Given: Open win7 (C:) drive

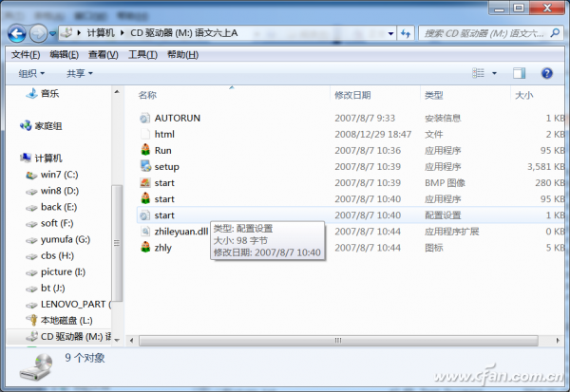Looking at the screenshot, I should (59, 175).
